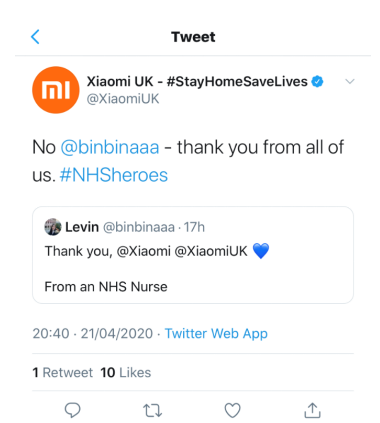Like the tweet with the heart icon
Viewport: 380px width, 423px height.
pos(232,410)
